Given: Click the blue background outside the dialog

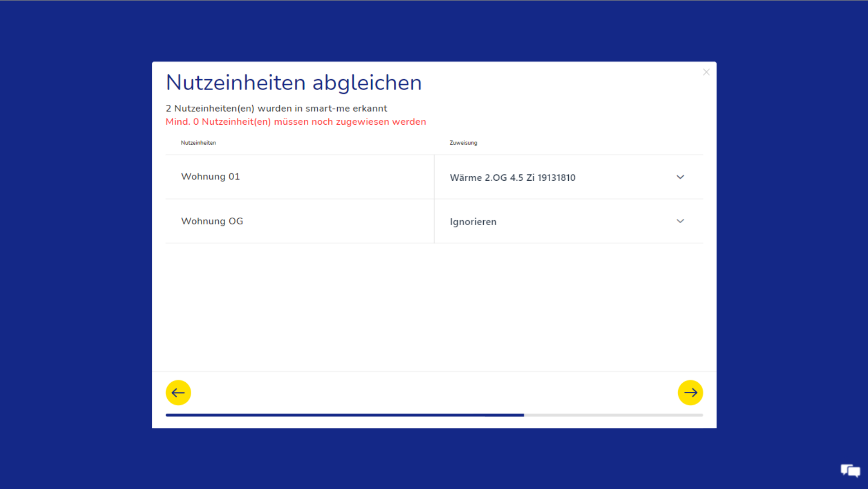Looking at the screenshot, I should [72, 244].
